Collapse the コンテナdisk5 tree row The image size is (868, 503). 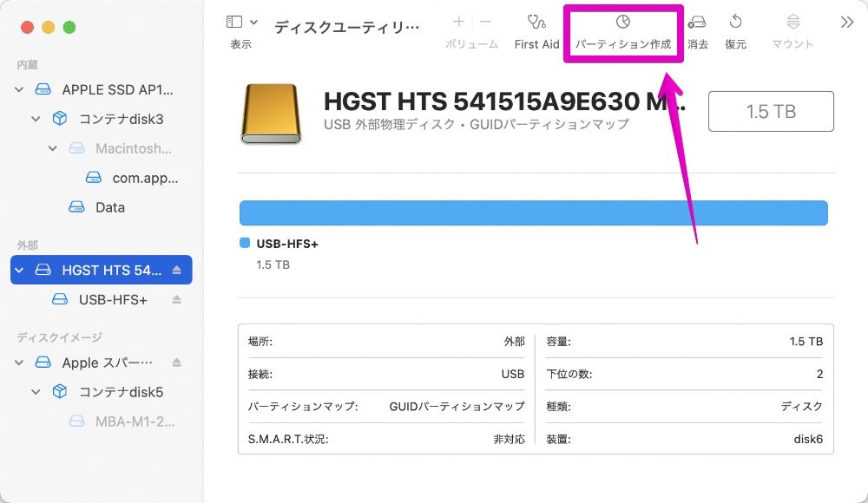(36, 392)
